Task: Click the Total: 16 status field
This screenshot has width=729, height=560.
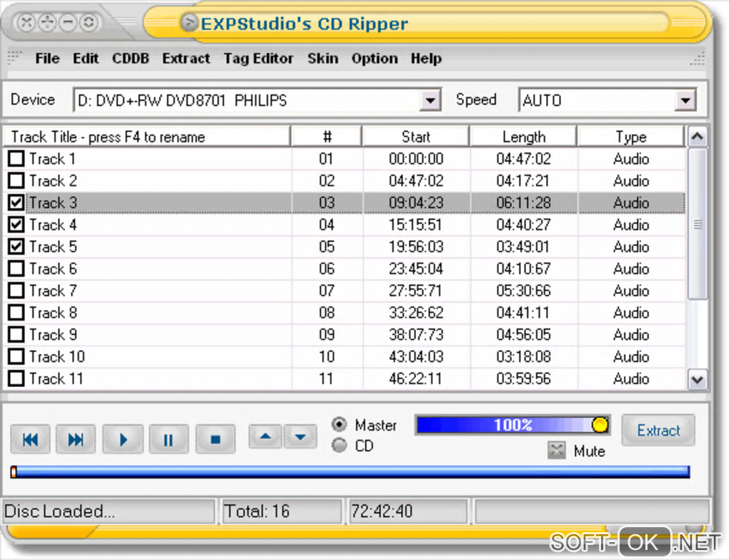Action: pos(282,511)
